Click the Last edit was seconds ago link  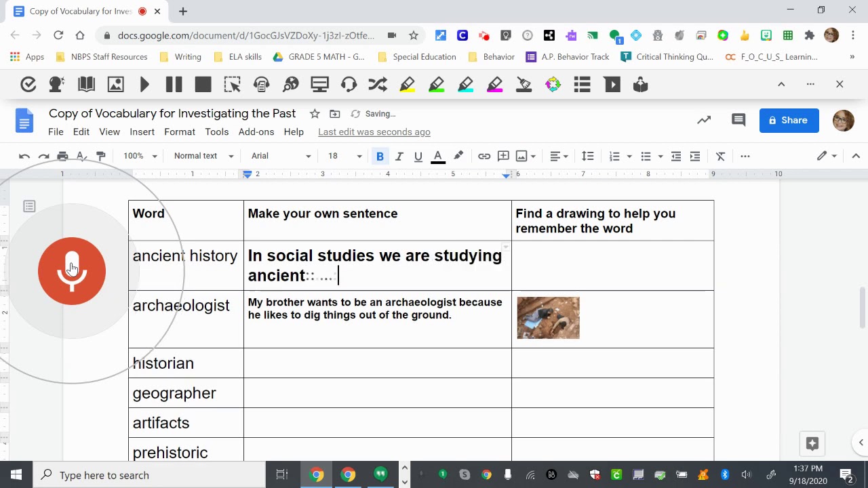[374, 131]
